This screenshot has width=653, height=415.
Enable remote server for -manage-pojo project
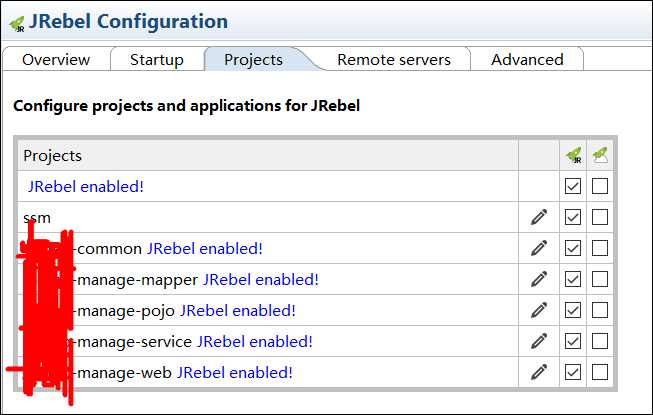[x=600, y=310]
